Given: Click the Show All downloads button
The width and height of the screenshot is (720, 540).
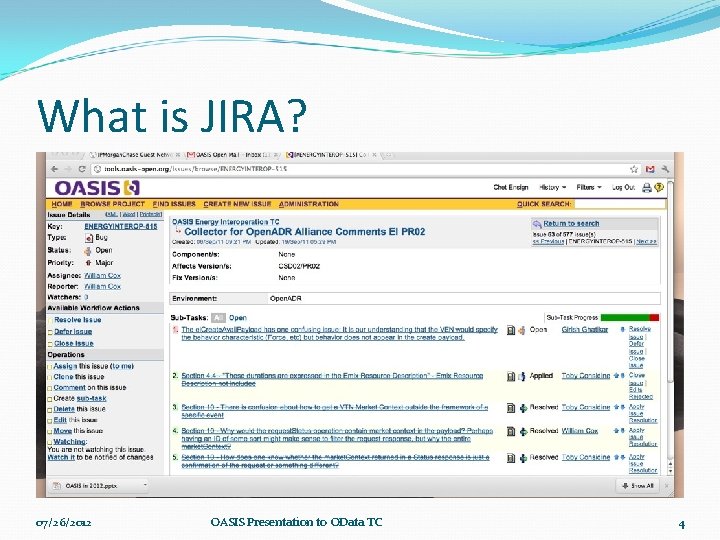Looking at the screenshot, I should [x=638, y=486].
